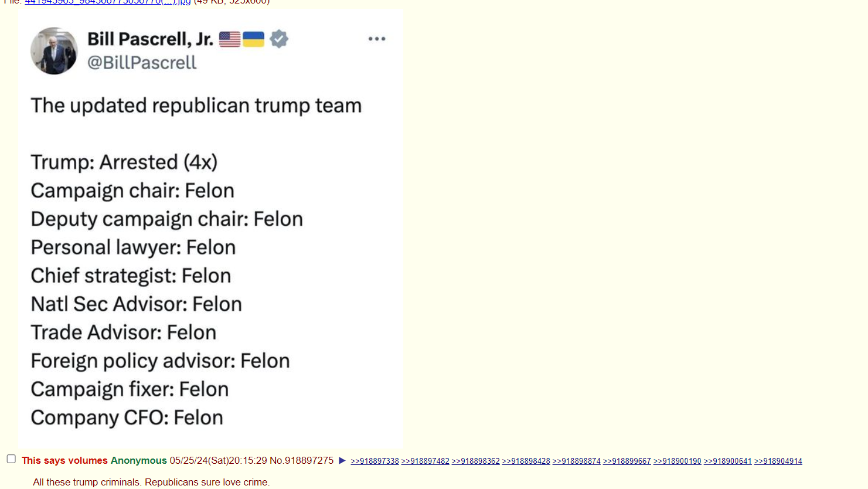Jump to last backlink >>918904914
This screenshot has height=489, width=868.
(x=778, y=461)
